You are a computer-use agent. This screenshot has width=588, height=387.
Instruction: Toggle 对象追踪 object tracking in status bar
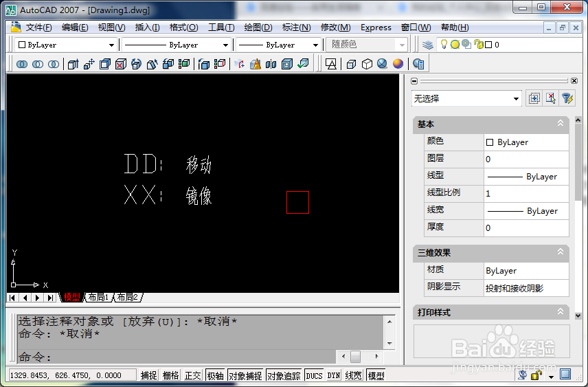point(284,375)
